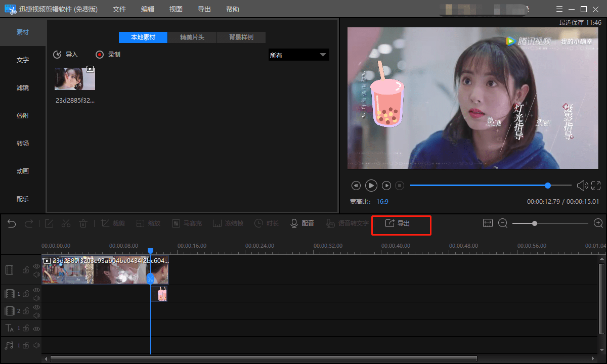Mute the music track 1 speaker
The width and height of the screenshot is (607, 364).
coord(36,345)
